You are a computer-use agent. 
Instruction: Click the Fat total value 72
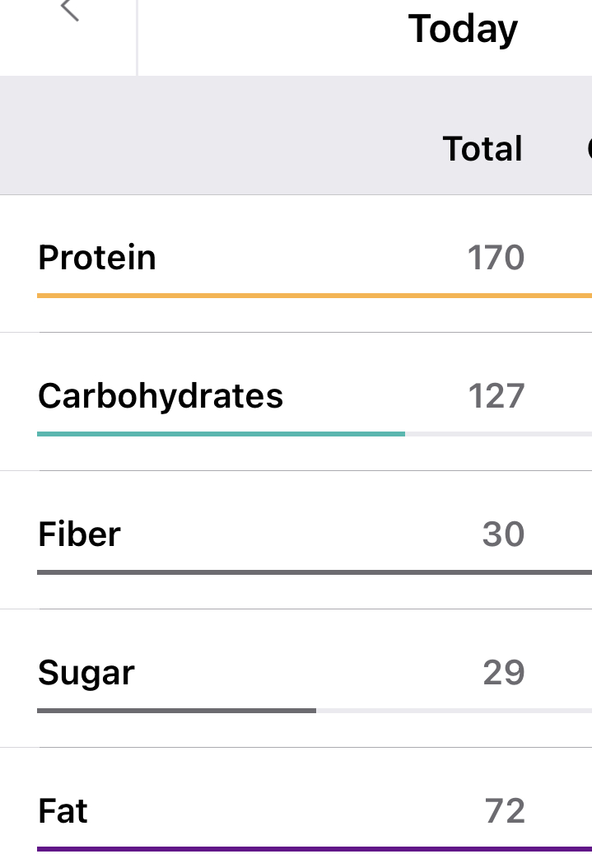[x=505, y=811]
